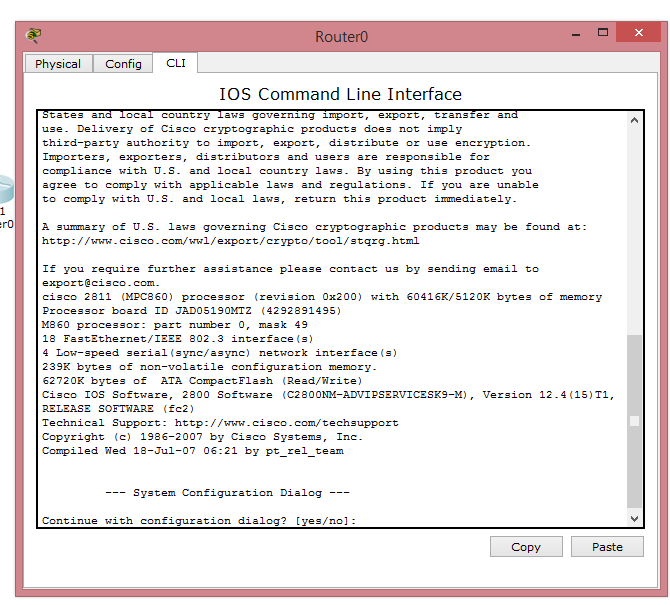Click the 'export@cisco.com.' email text

(x=101, y=283)
